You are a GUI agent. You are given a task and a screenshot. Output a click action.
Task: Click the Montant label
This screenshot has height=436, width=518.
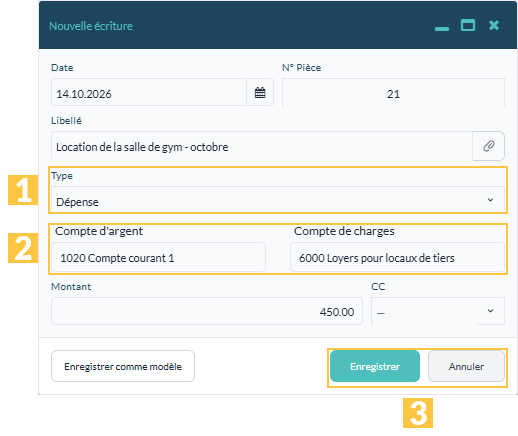71,286
